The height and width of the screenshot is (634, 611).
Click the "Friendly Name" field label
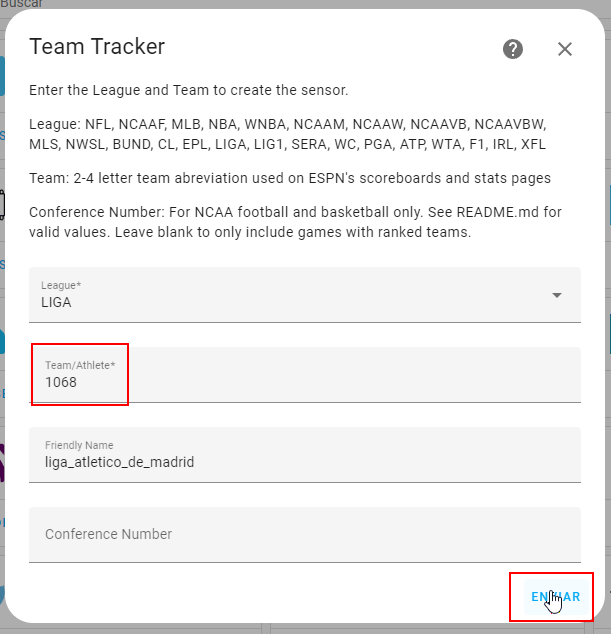79,445
